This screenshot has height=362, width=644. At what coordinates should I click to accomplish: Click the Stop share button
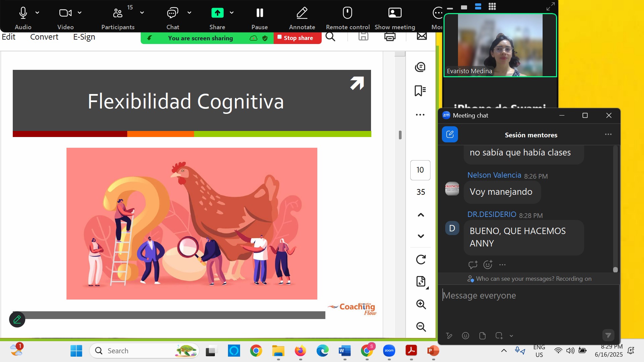pyautogui.click(x=297, y=38)
